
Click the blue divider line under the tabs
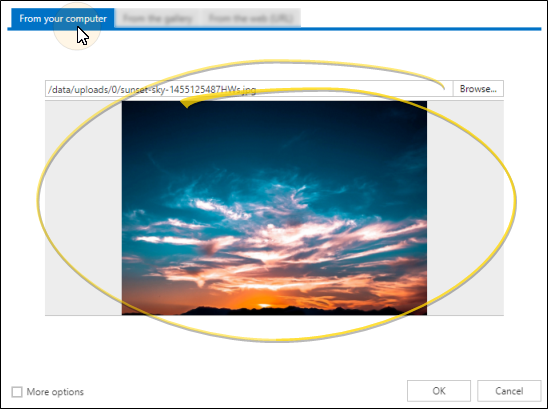[274, 29]
